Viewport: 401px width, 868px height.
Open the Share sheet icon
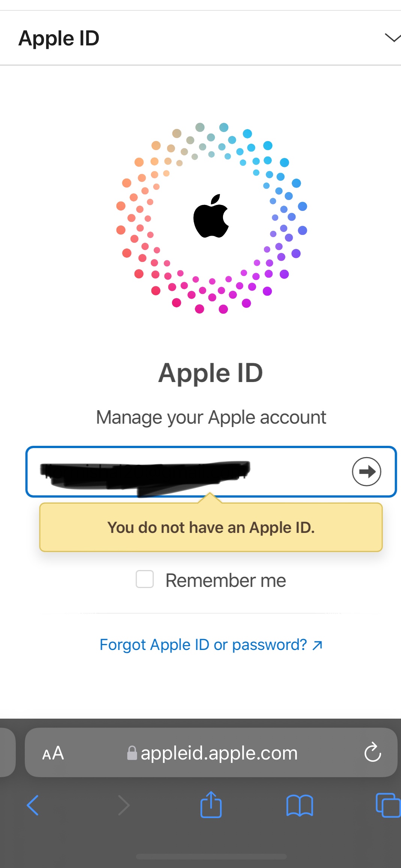coord(211,804)
